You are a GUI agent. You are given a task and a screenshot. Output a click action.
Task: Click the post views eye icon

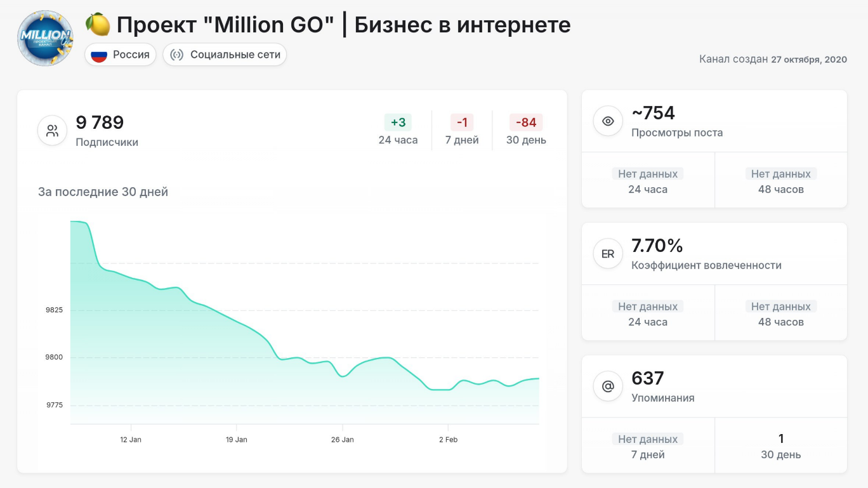pyautogui.click(x=608, y=121)
